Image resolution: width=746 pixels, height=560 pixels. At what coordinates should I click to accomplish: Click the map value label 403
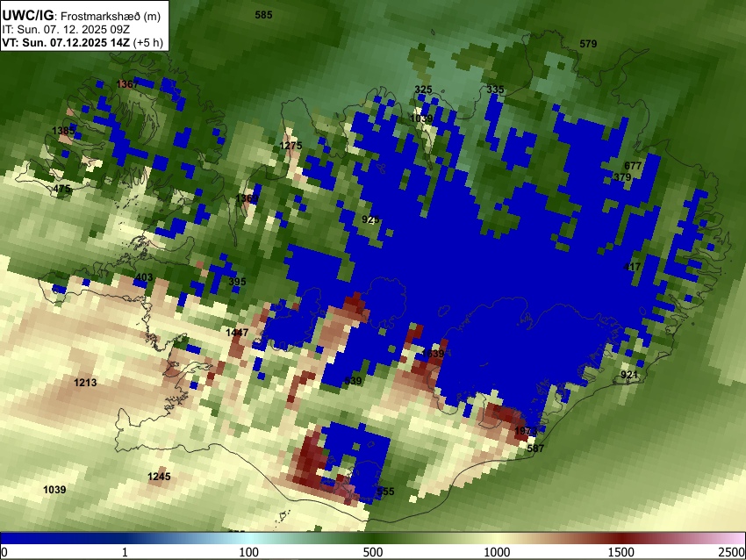pyautogui.click(x=144, y=277)
